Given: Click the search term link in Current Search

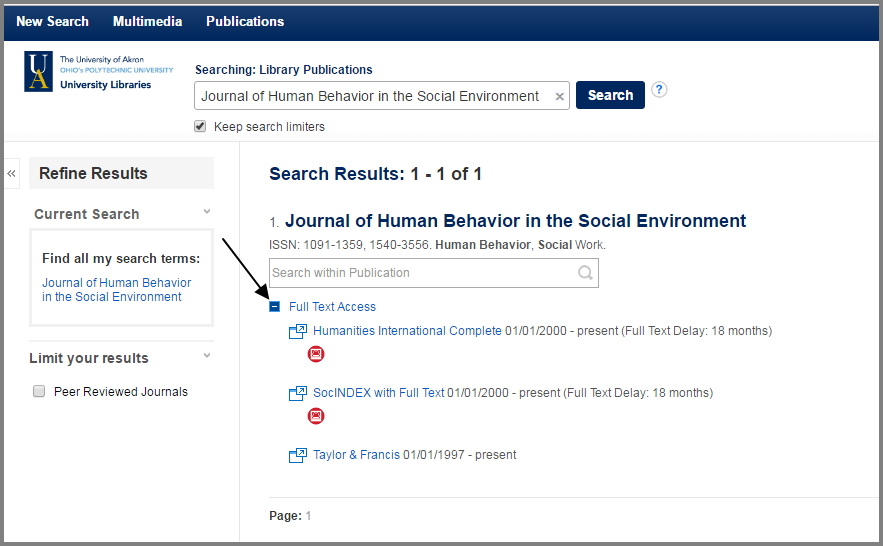Looking at the screenshot, I should coord(117,289).
